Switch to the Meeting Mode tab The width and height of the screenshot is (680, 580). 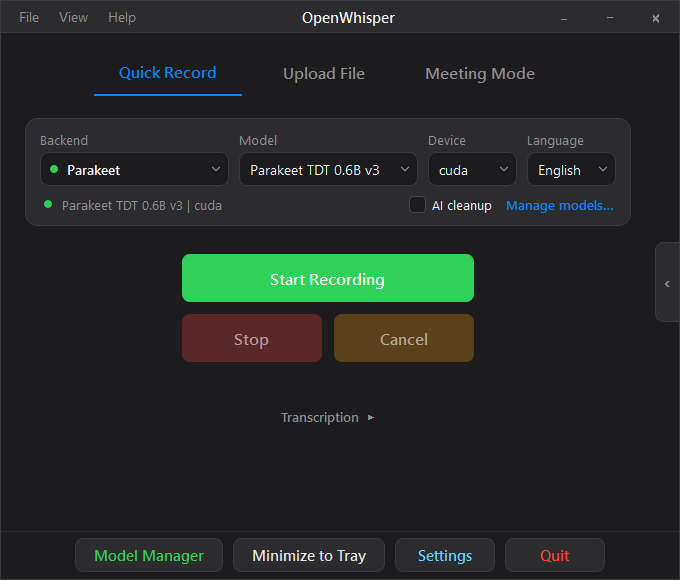pyautogui.click(x=480, y=74)
